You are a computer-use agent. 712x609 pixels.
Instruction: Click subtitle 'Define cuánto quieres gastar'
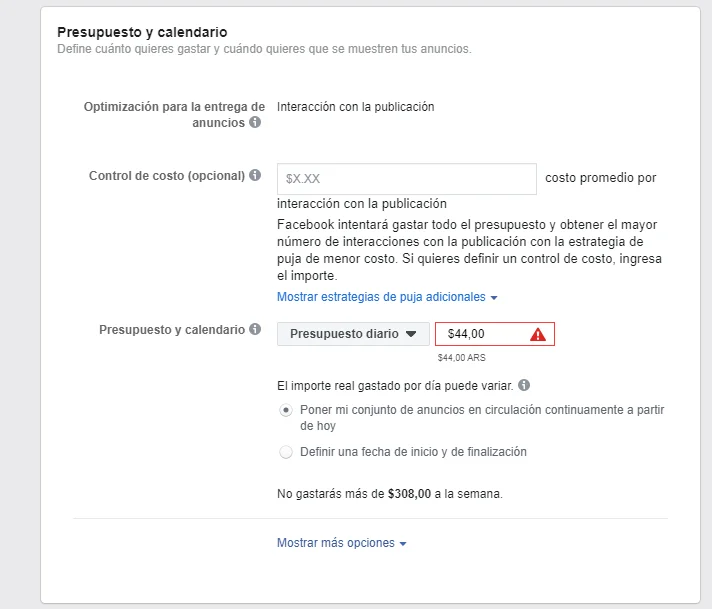click(263, 49)
